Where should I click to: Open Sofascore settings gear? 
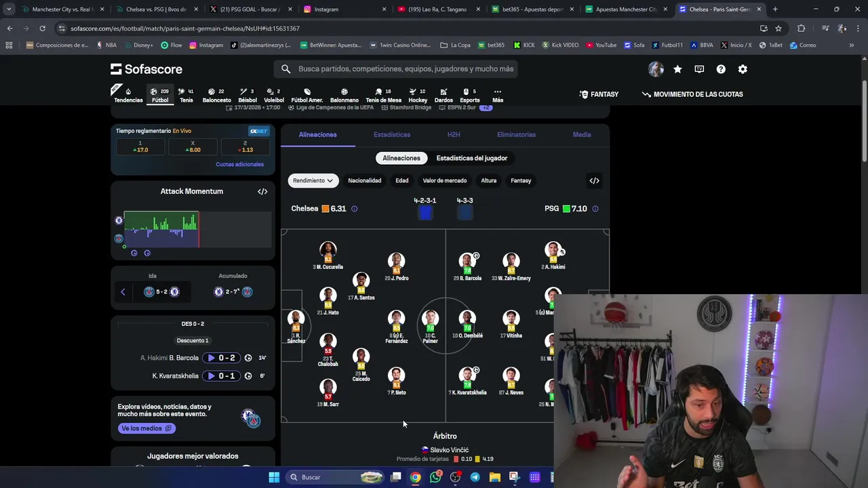(743, 69)
